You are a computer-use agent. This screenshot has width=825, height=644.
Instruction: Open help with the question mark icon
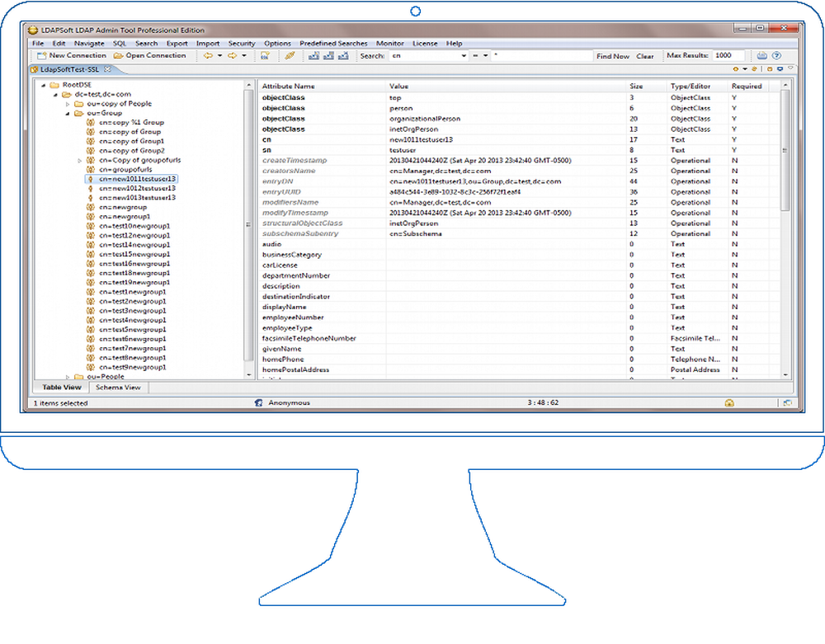[776, 56]
